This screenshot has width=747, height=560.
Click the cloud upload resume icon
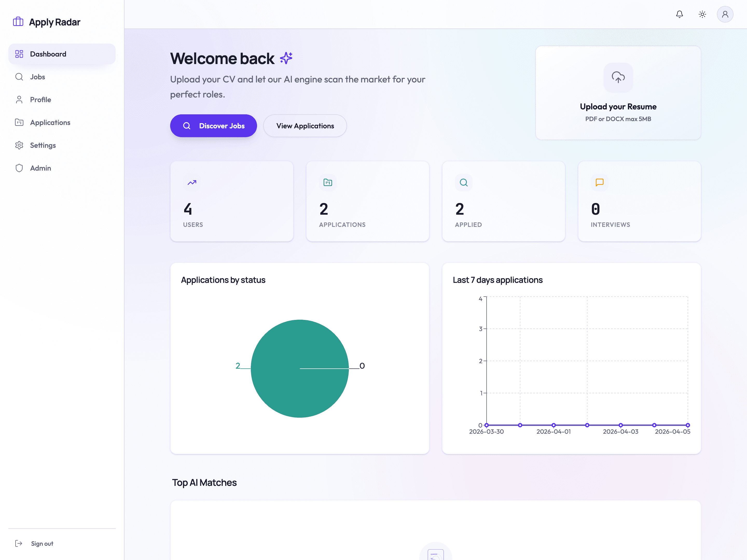click(618, 77)
